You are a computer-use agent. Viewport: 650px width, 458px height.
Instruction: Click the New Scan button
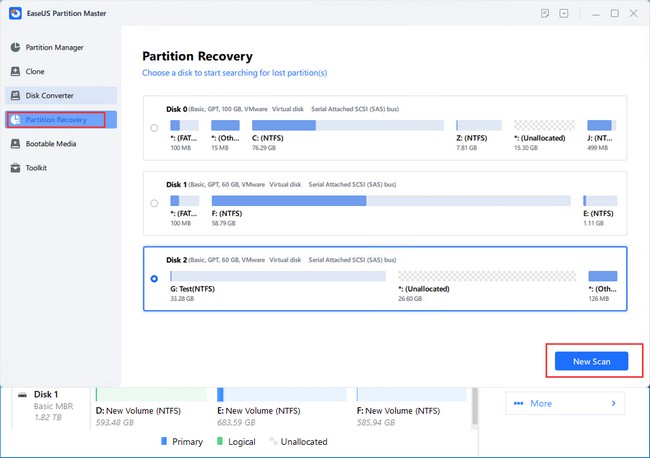point(591,361)
